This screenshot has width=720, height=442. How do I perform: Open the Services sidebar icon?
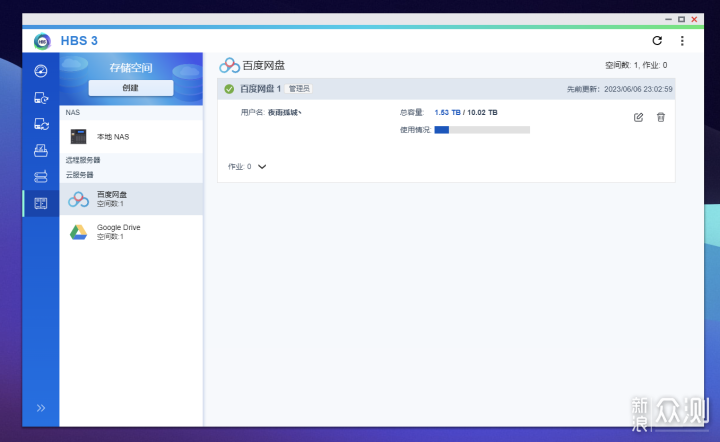pyautogui.click(x=41, y=177)
